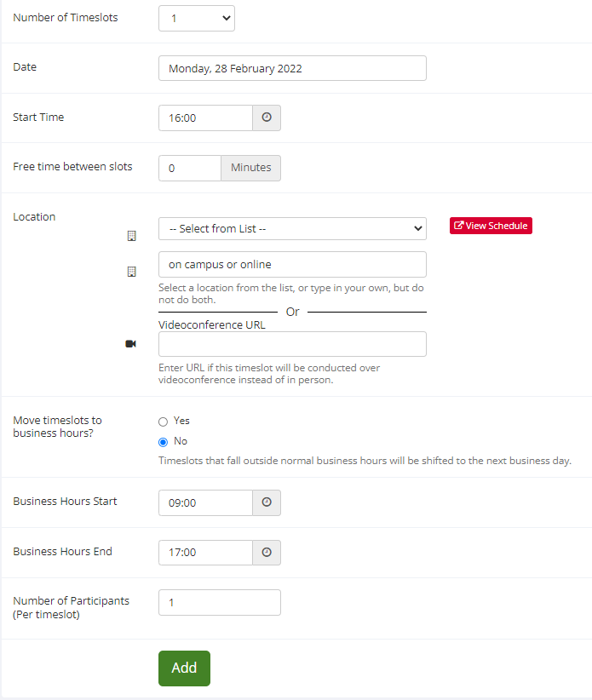Viewport: 592px width, 700px height.
Task: Select Yes for moving timeslots to business hours
Action: 163,422
